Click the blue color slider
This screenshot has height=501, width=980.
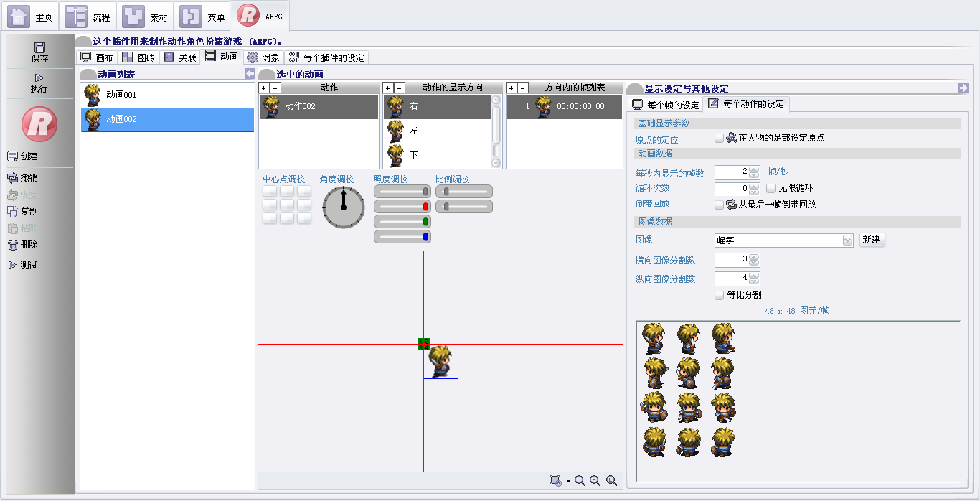[x=402, y=236]
